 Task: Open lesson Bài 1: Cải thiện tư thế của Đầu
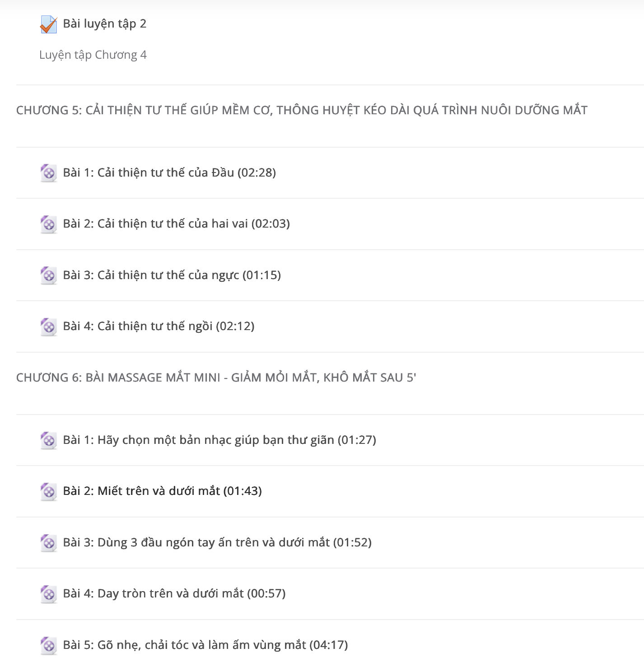(x=169, y=172)
